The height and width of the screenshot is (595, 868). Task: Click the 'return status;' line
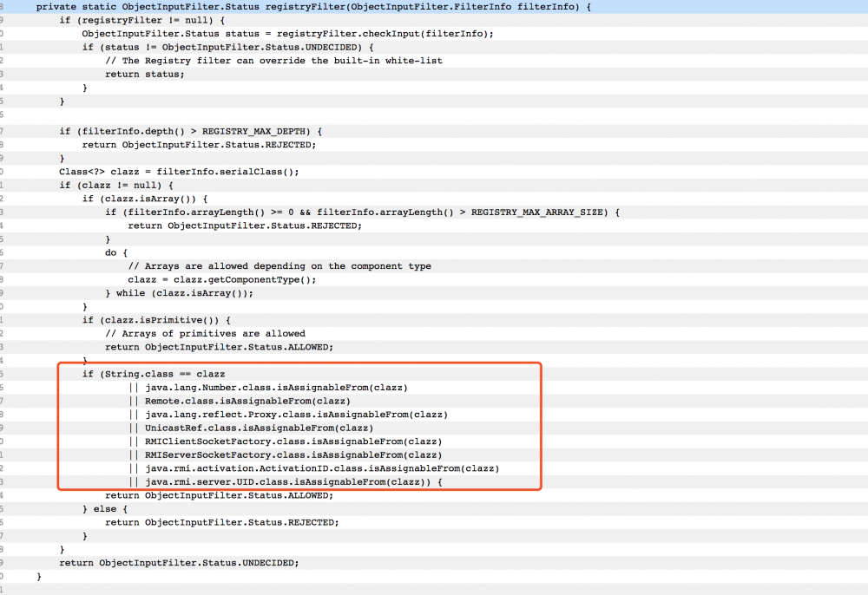145,74
